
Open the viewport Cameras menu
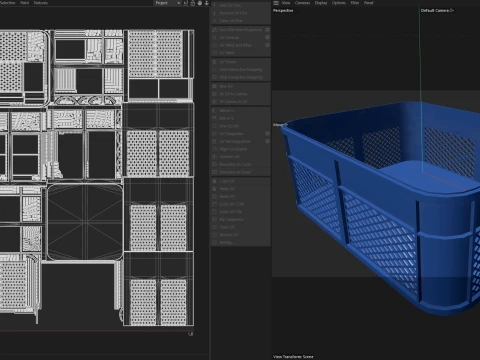302,3
